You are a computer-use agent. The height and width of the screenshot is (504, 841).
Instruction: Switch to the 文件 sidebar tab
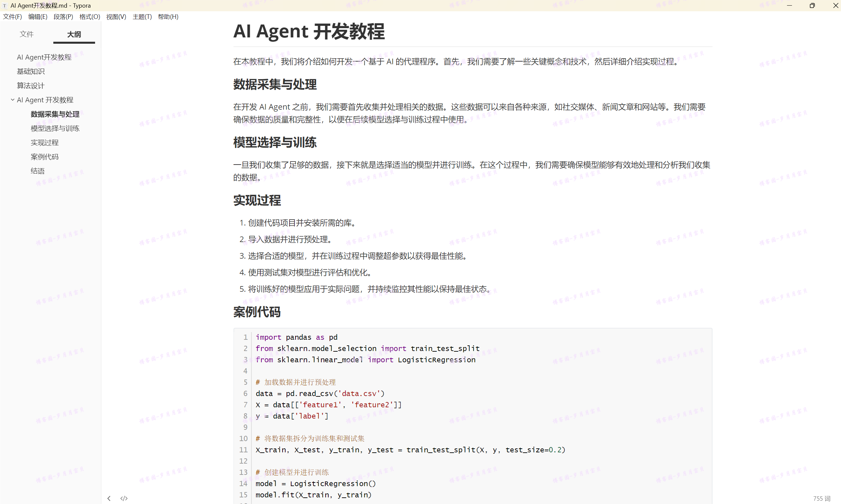pyautogui.click(x=26, y=34)
